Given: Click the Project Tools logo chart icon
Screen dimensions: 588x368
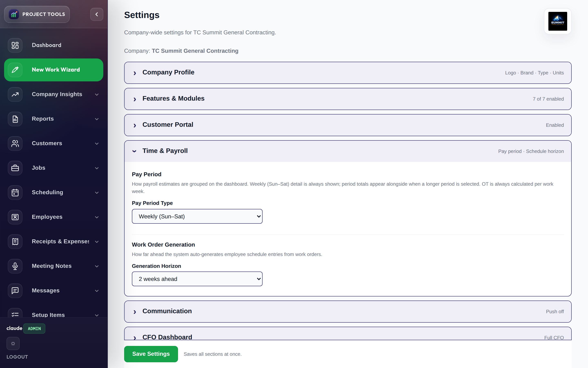Looking at the screenshot, I should pos(14,14).
